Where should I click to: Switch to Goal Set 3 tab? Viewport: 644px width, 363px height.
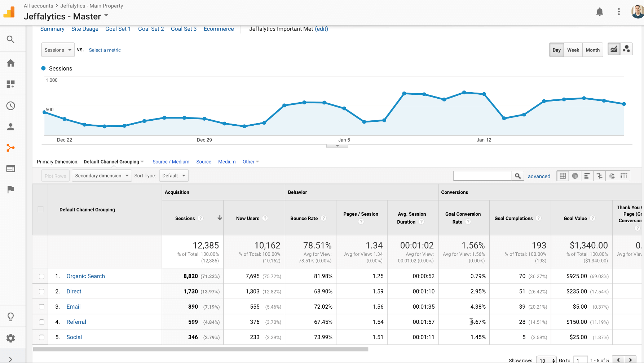[x=184, y=29]
